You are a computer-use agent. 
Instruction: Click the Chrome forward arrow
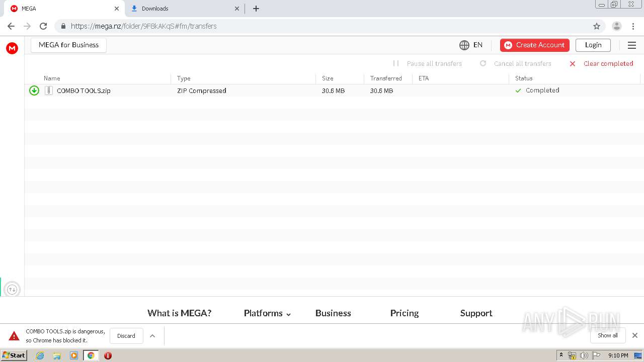pos(27,26)
